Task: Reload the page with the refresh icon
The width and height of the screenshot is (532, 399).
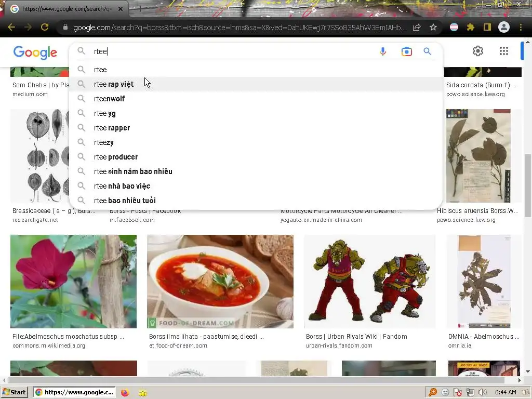Action: point(45,27)
